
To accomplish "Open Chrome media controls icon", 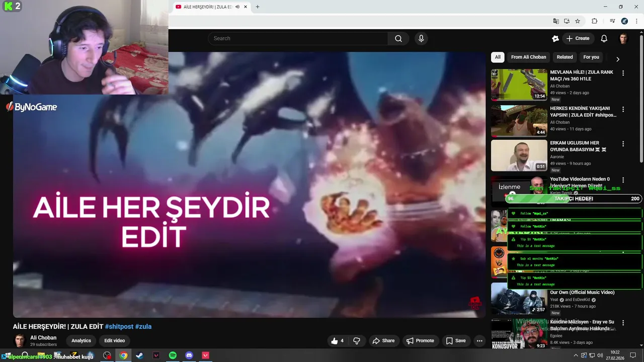I will click(x=612, y=21).
